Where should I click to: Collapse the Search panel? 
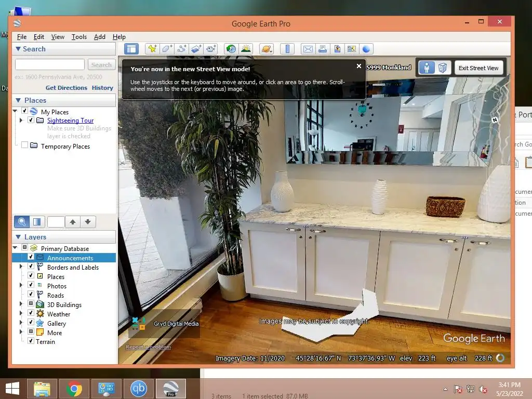click(x=18, y=49)
